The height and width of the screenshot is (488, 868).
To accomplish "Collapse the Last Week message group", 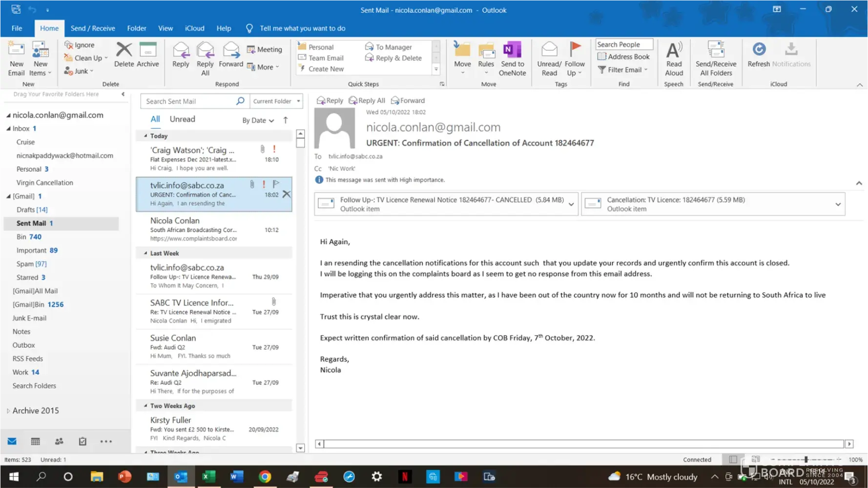I will coord(145,253).
